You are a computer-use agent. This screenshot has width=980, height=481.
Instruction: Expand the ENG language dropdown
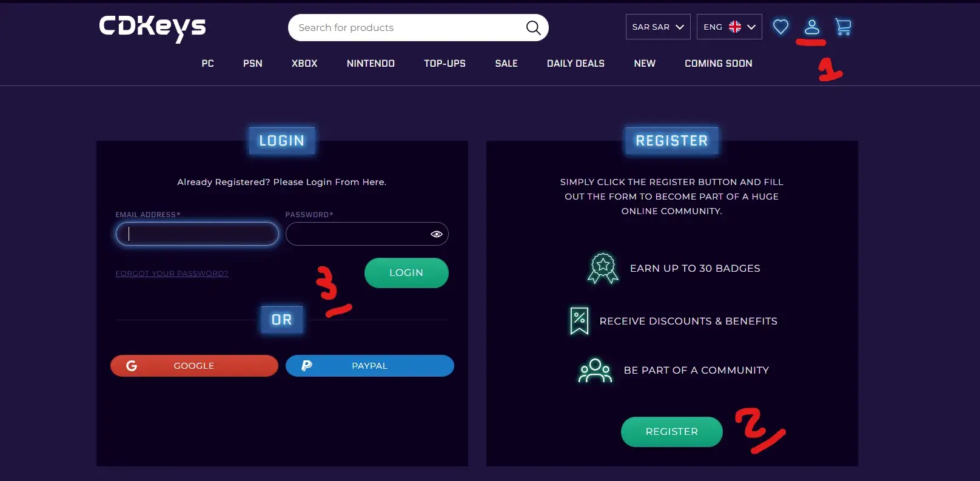click(x=729, y=27)
